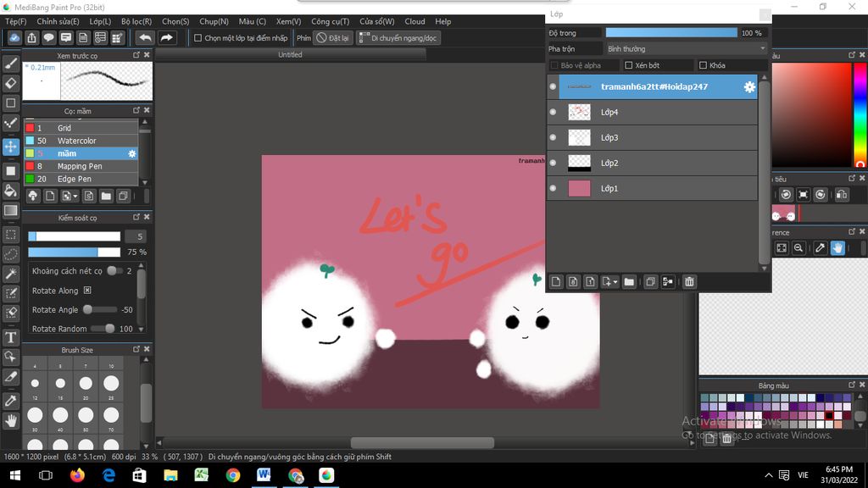Click the duplicate layer icon
This screenshot has height=488, width=868.
650,281
